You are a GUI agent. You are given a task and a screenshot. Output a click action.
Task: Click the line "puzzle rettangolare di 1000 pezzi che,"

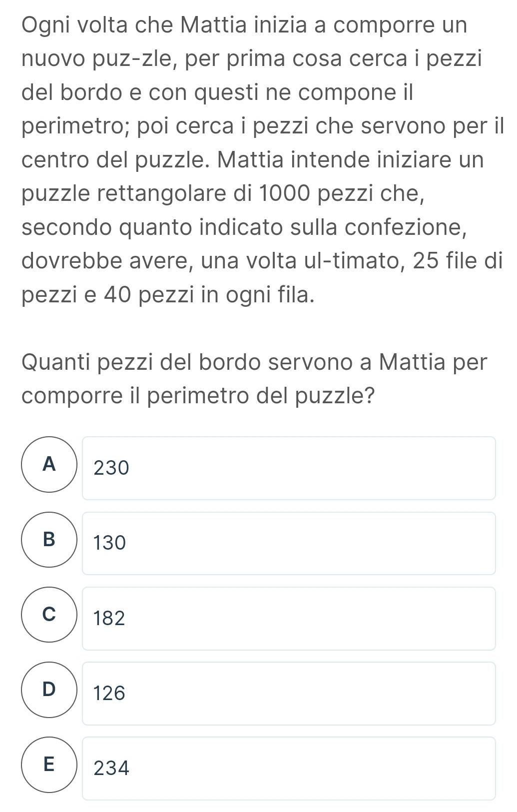click(223, 194)
